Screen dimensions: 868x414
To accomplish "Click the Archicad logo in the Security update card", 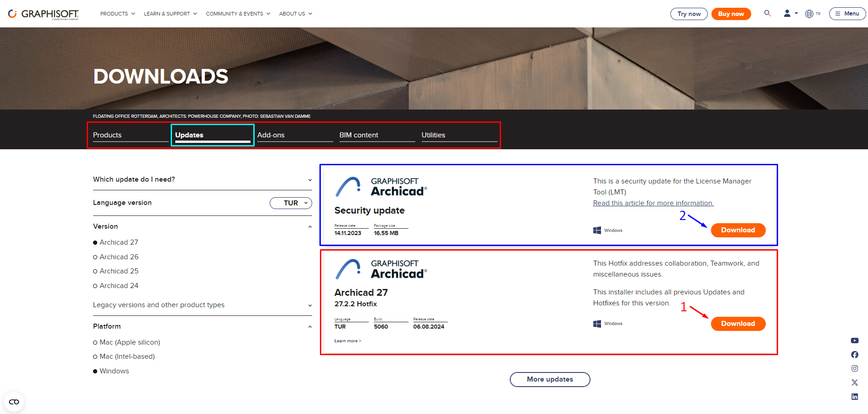I will [381, 187].
